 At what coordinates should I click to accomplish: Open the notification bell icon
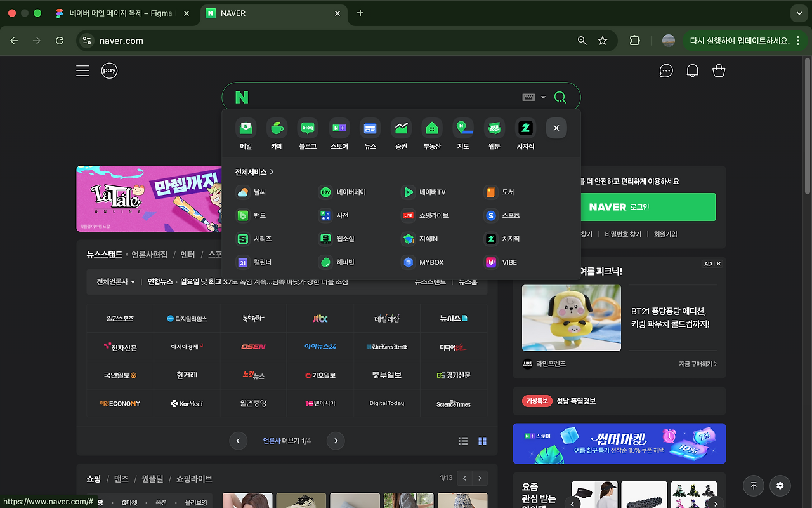[x=692, y=70]
